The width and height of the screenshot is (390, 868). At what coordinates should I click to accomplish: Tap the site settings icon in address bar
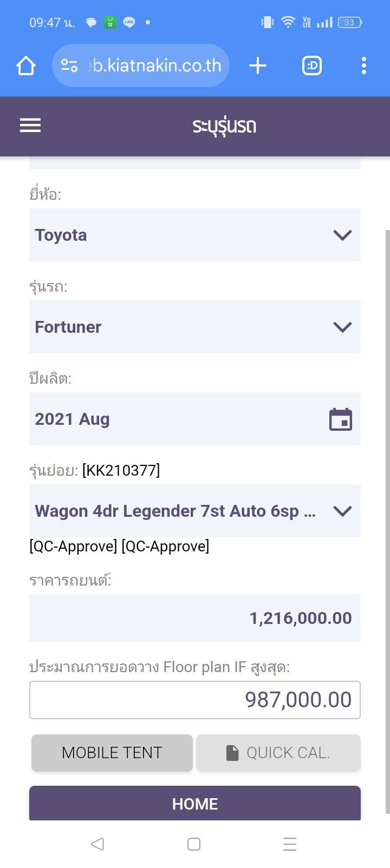pos(69,66)
